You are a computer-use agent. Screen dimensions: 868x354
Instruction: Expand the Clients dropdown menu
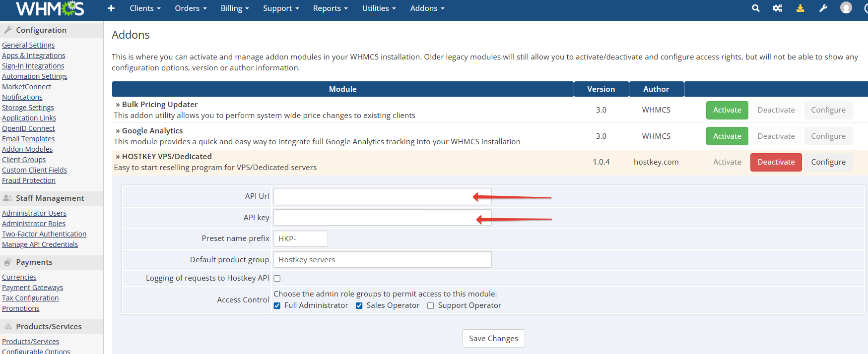click(145, 8)
